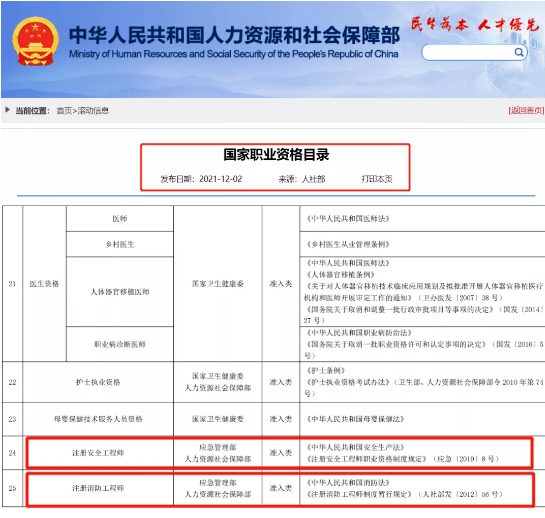
Task: Click the 母婴保健技术服务人员资格 cell
Action: [98, 419]
